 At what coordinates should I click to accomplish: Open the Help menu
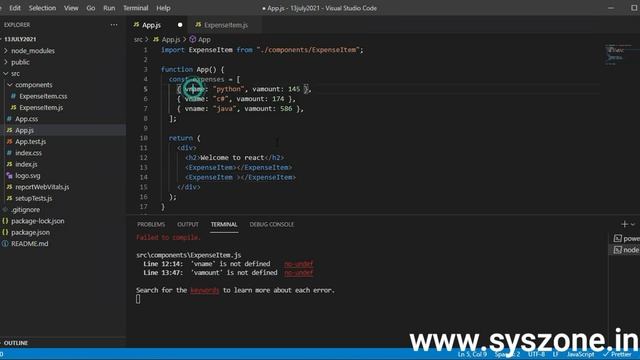tap(163, 8)
